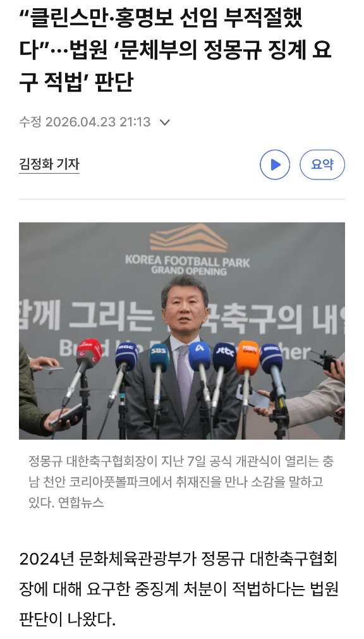The height and width of the screenshot is (639, 364).
Task: Play the article audio narration
Action: click(275, 164)
